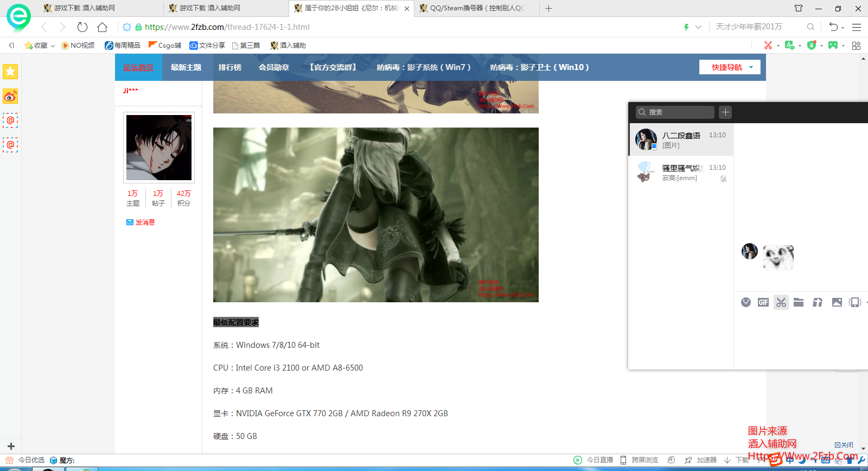Click the send-file folder icon in chat

pyautogui.click(x=799, y=302)
